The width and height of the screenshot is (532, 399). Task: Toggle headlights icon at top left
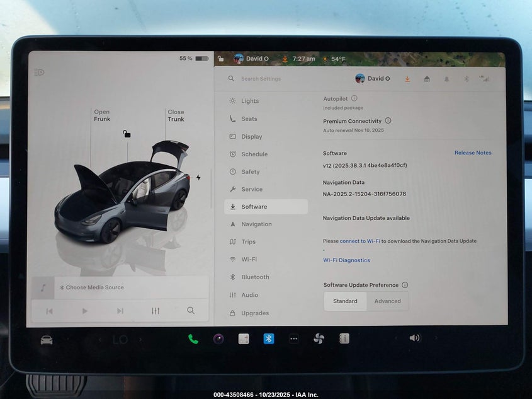[39, 72]
